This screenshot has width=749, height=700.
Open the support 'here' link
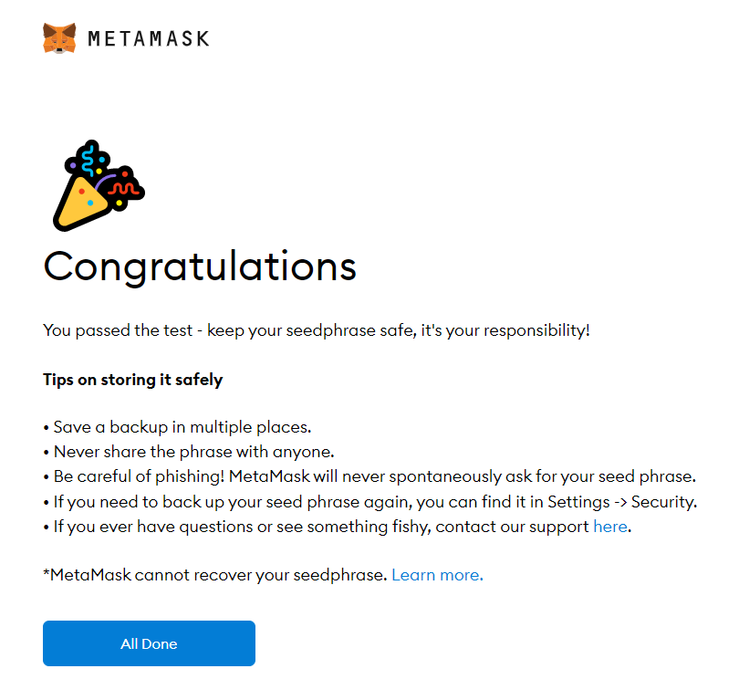tap(609, 527)
